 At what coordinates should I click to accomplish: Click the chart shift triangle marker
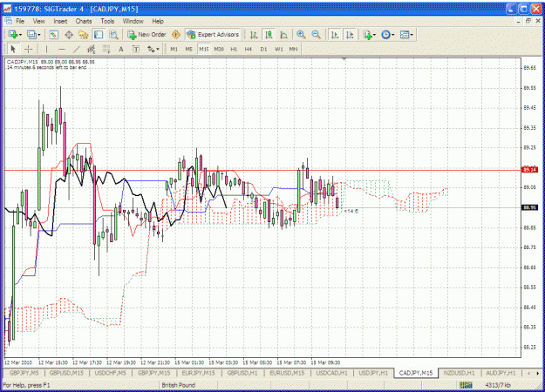click(344, 60)
